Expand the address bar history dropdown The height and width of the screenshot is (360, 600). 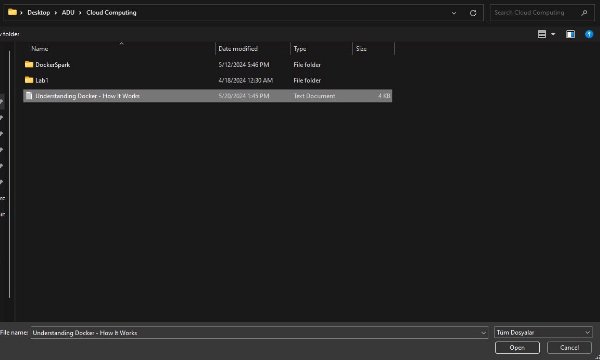(x=454, y=13)
